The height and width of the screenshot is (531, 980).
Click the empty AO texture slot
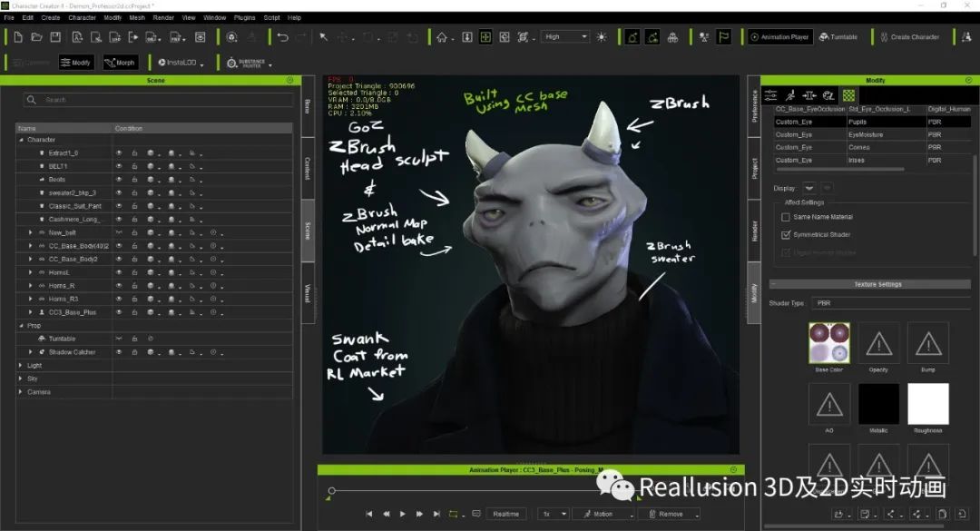coord(829,404)
